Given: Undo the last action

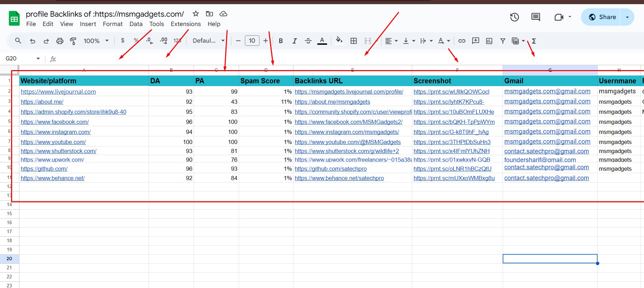Looking at the screenshot, I should 33,41.
